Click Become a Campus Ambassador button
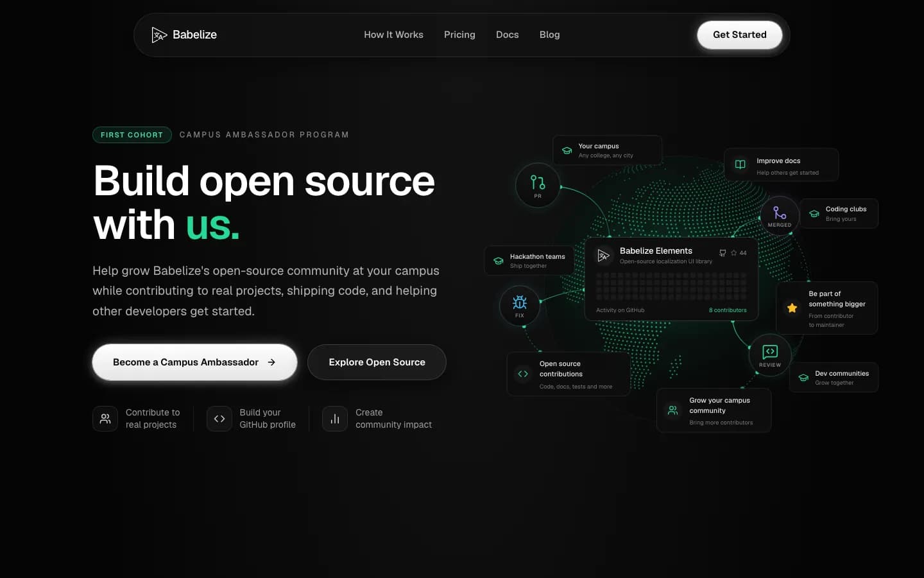 point(194,362)
